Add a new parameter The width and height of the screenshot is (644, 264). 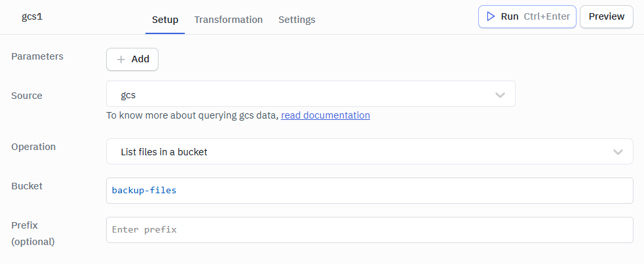132,59
